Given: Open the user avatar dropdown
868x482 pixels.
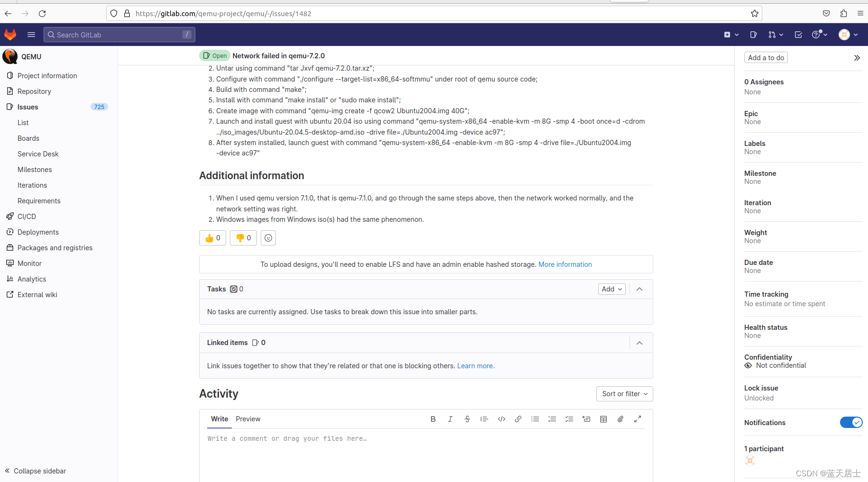Looking at the screenshot, I should (849, 35).
